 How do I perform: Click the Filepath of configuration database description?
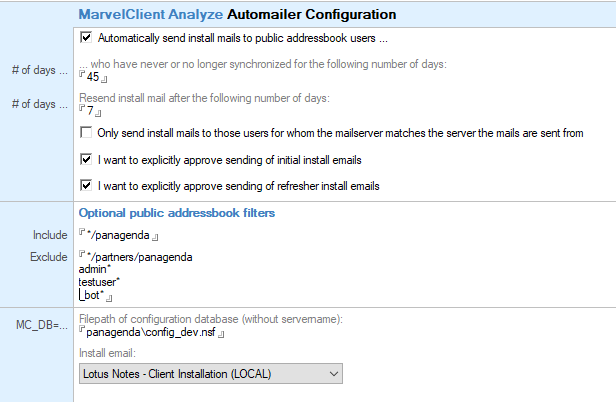coord(211,319)
